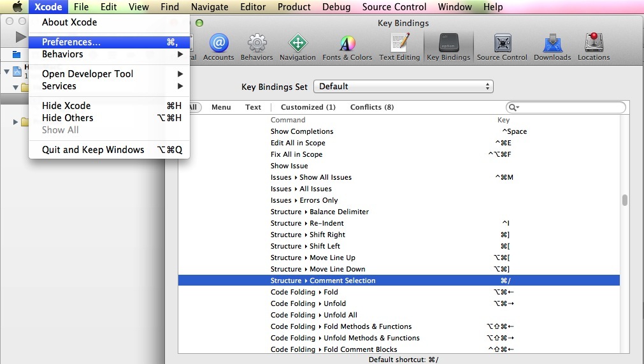
Task: Open the Locations preferences pane
Action: [594, 47]
